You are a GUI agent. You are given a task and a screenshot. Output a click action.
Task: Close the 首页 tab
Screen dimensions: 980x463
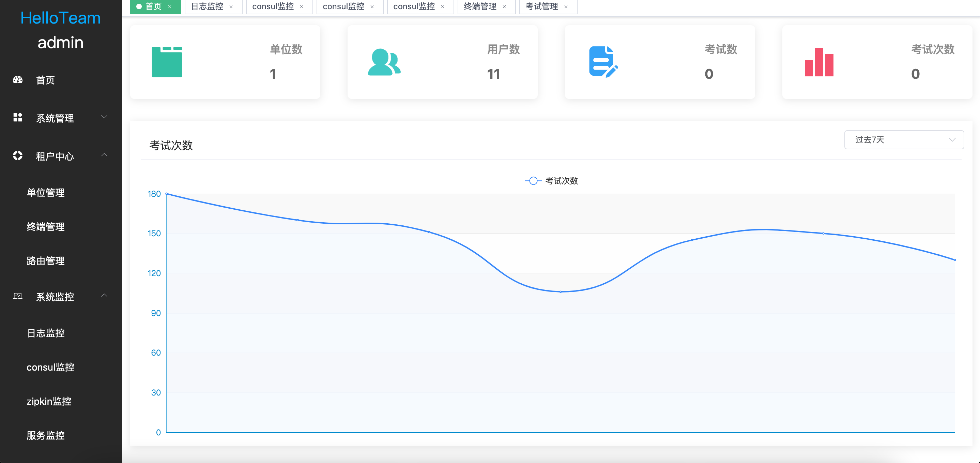pos(170,6)
